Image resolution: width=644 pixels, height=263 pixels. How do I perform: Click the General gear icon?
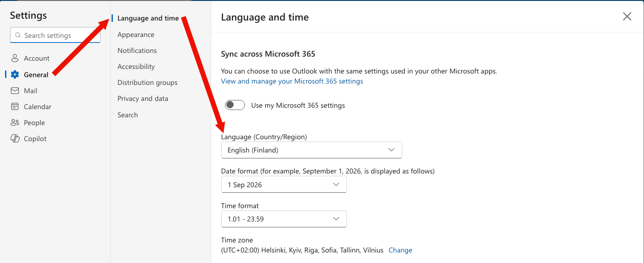(15, 74)
